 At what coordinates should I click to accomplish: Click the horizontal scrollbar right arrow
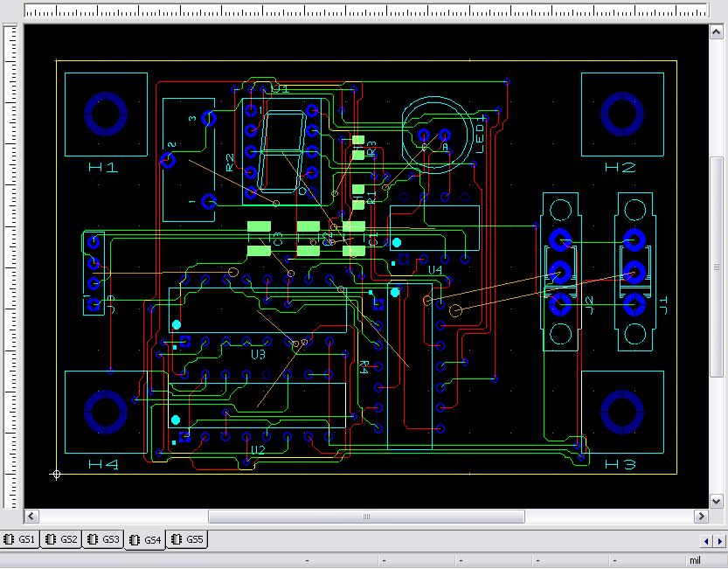click(699, 517)
